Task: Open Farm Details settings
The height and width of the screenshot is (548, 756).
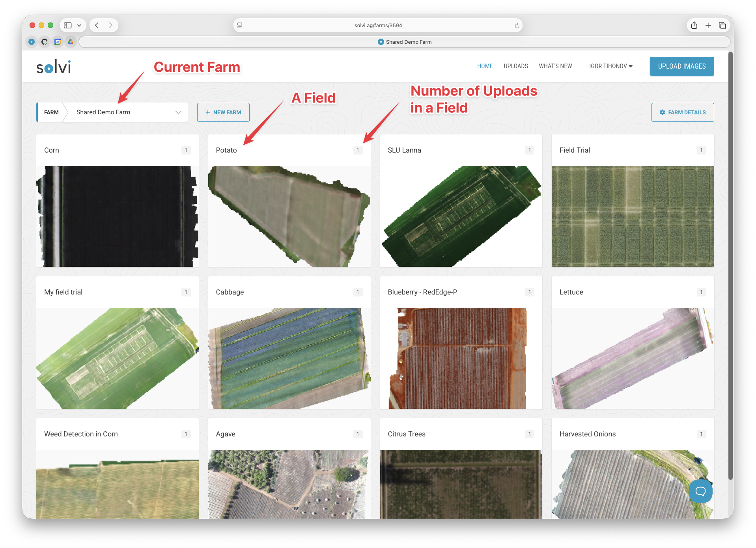Action: point(682,112)
